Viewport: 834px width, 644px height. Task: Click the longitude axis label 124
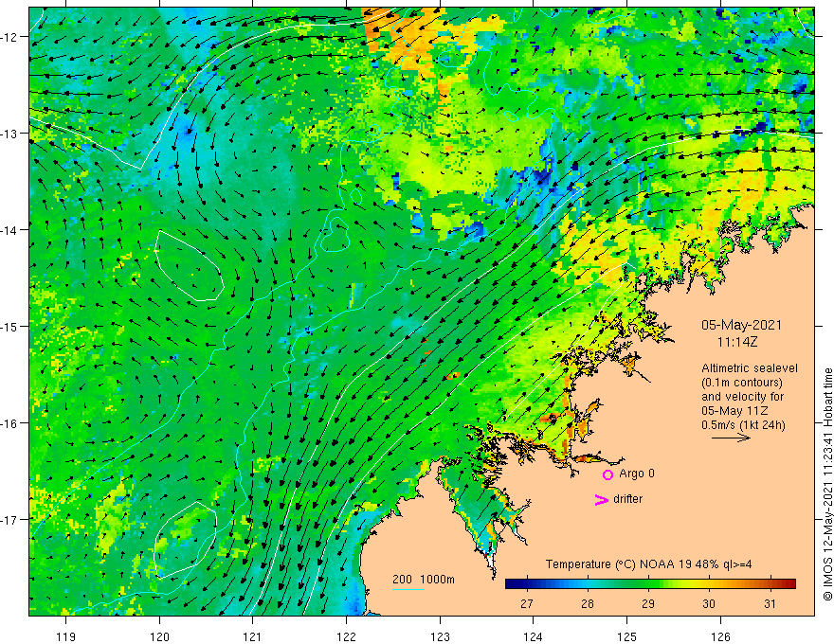(534, 636)
